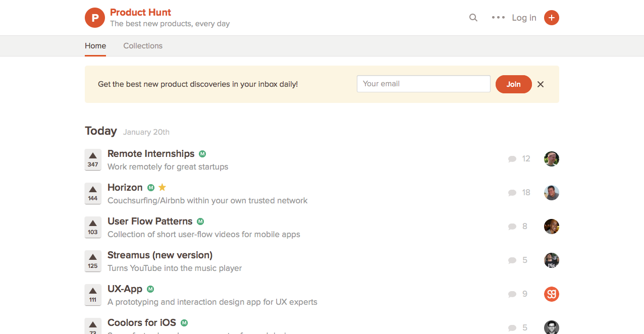Upvote Streamus (new version)
This screenshot has height=334, width=644.
(93, 261)
